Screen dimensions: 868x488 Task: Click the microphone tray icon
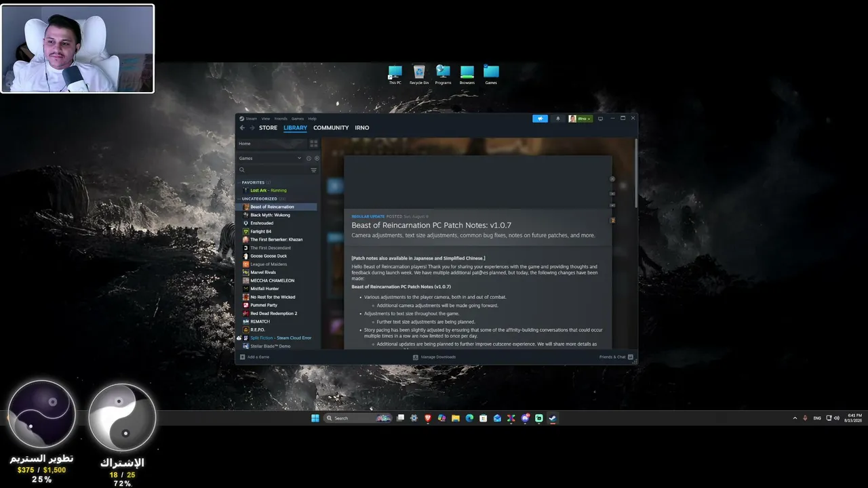[805, 418]
